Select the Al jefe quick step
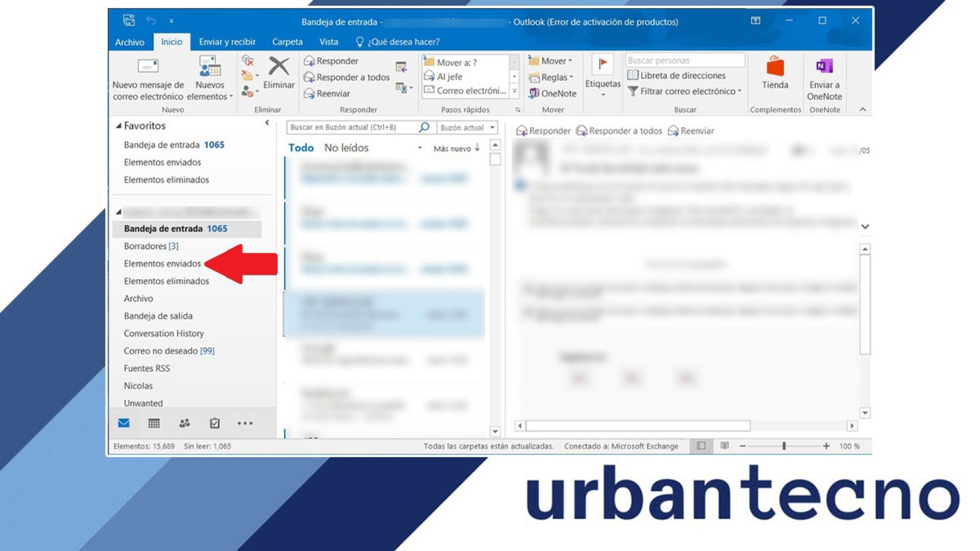The height and width of the screenshot is (551, 980). [465, 76]
